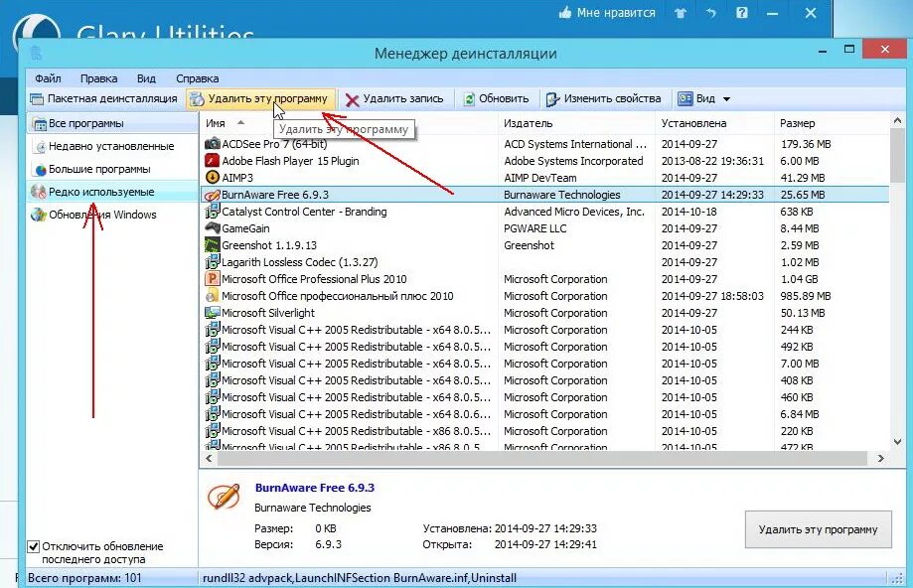Click vertical scrollbar thumb

pos(897,157)
